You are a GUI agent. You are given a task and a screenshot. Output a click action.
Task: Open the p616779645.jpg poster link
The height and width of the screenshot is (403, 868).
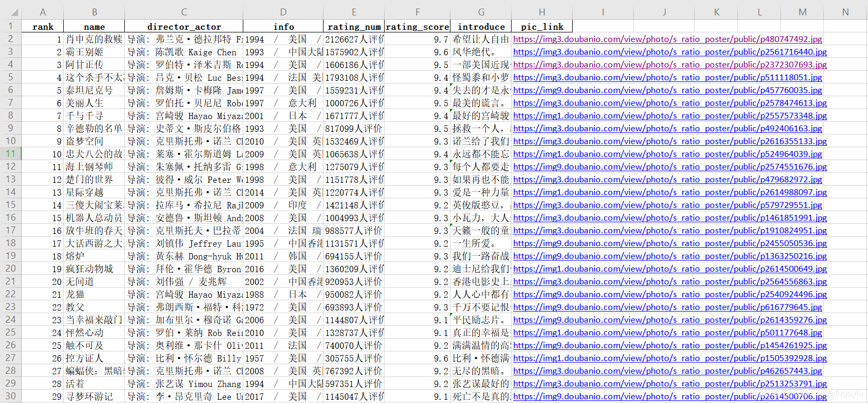point(667,307)
